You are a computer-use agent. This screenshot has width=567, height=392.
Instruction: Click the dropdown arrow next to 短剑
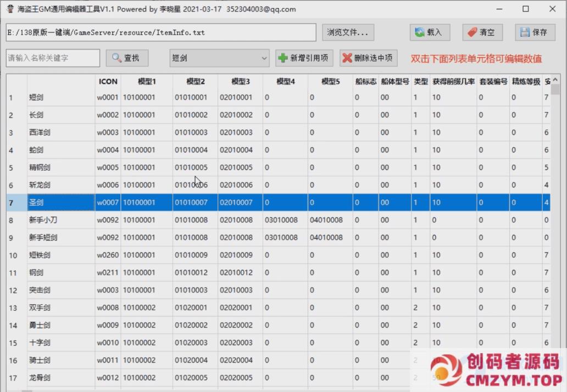(x=264, y=58)
